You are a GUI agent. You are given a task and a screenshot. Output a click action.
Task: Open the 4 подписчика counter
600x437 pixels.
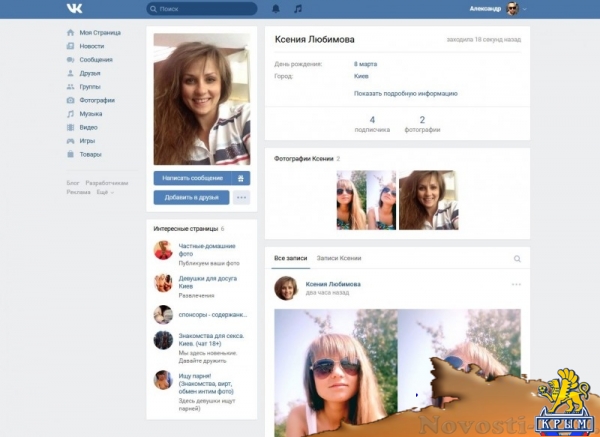pyautogui.click(x=372, y=124)
